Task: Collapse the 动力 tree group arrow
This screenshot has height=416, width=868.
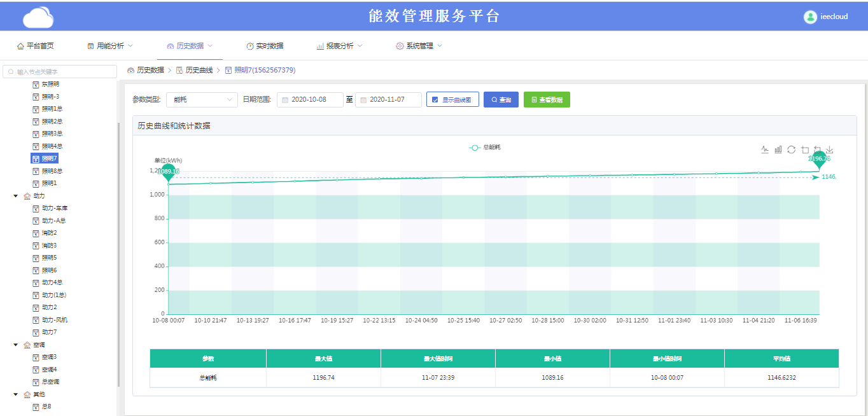Action: (x=16, y=196)
